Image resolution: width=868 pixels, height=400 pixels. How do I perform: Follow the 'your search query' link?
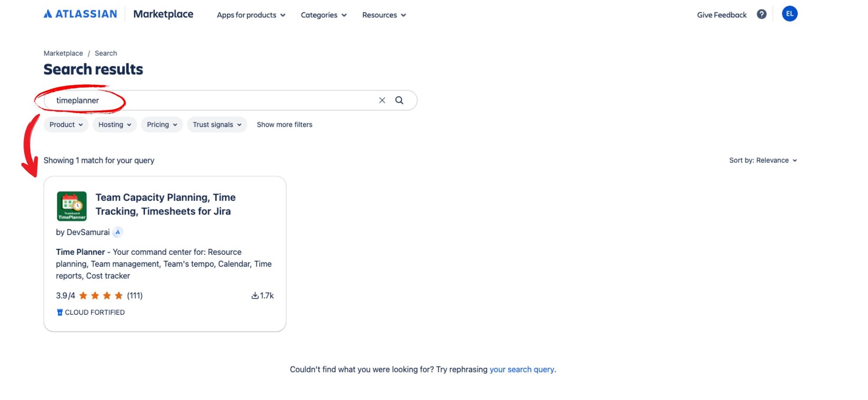pos(521,370)
